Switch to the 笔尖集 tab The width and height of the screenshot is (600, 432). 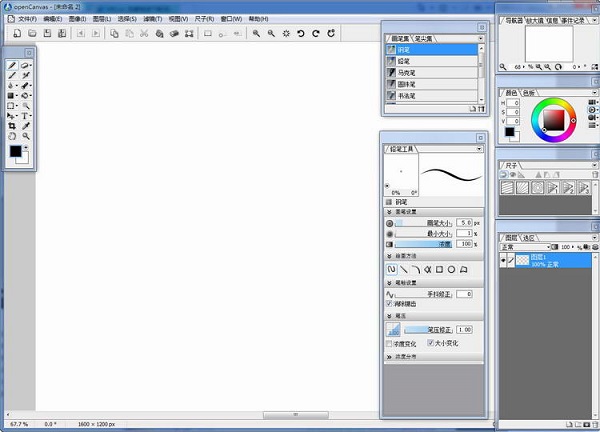(423, 39)
